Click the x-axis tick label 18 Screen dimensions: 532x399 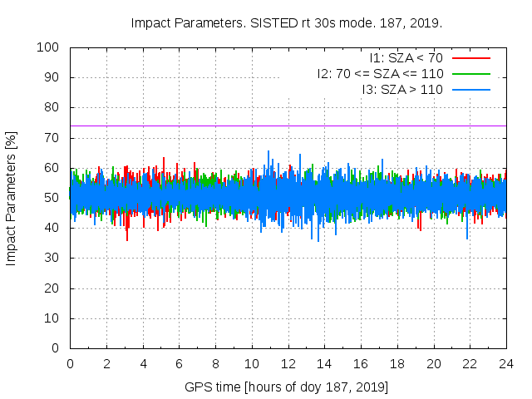click(x=397, y=364)
